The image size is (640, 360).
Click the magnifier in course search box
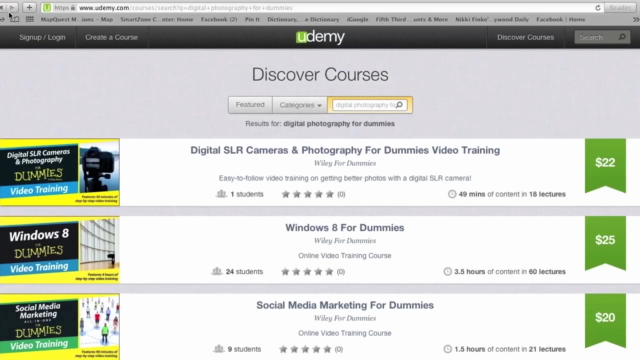[x=400, y=105]
